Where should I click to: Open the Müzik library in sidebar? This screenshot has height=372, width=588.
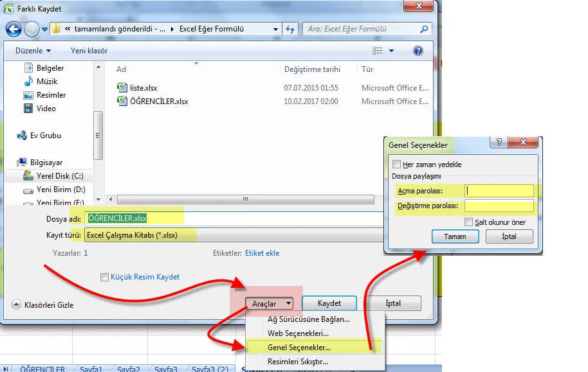pos(46,82)
